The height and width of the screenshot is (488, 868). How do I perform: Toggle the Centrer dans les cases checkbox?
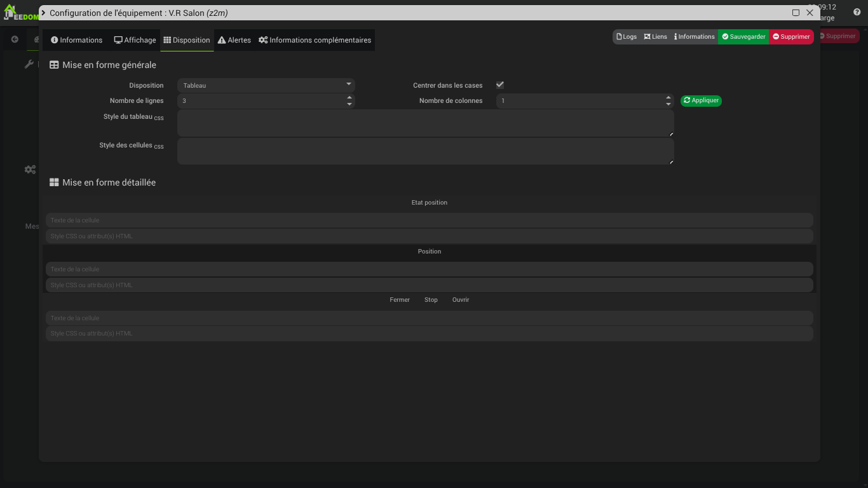pos(500,85)
